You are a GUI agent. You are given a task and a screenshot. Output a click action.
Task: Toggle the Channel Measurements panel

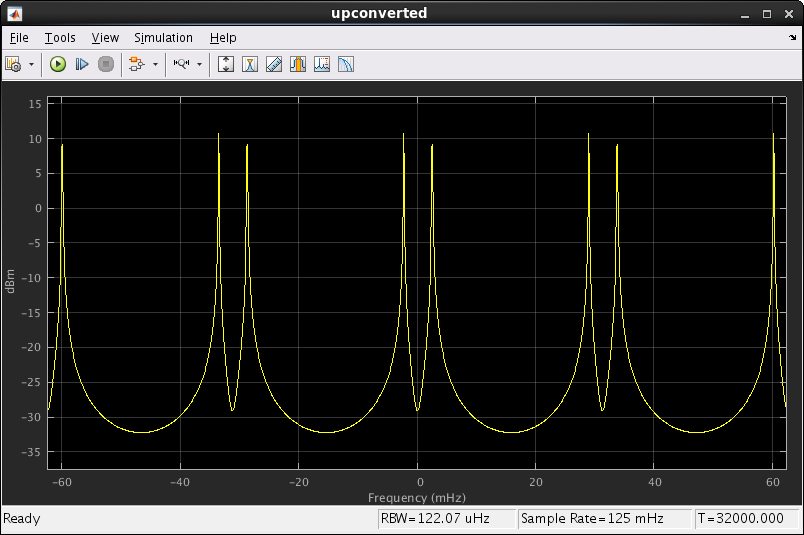[x=298, y=64]
